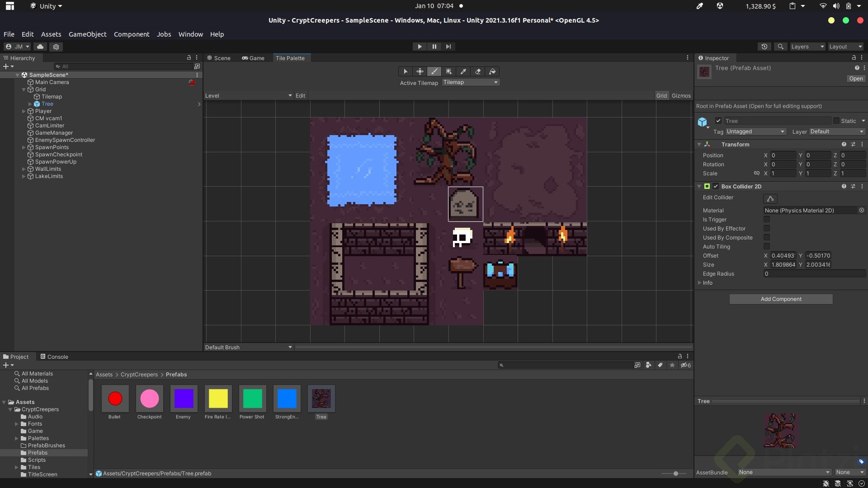This screenshot has width=868, height=488.
Task: Open the Layer Default dropdown in Inspector
Action: coord(836,131)
